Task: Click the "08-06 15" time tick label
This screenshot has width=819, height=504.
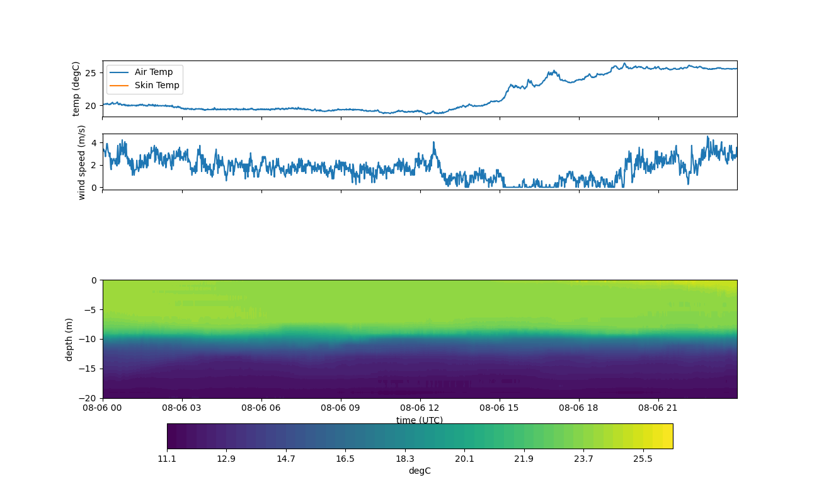Action: pos(500,408)
